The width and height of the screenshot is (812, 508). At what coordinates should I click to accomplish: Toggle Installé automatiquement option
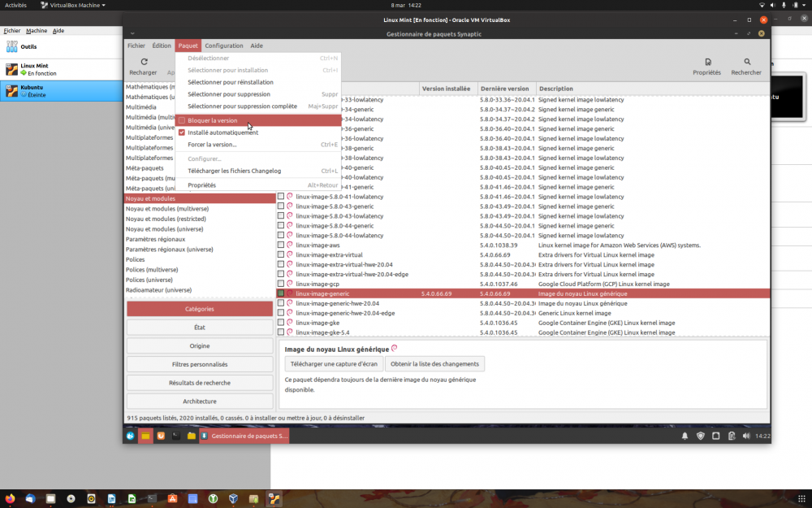click(182, 132)
